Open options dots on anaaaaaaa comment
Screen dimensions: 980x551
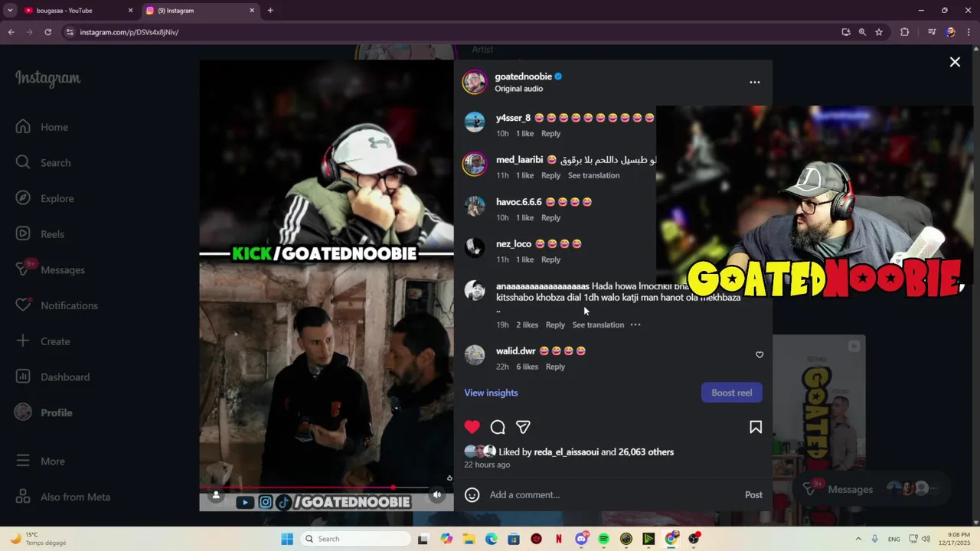point(635,324)
